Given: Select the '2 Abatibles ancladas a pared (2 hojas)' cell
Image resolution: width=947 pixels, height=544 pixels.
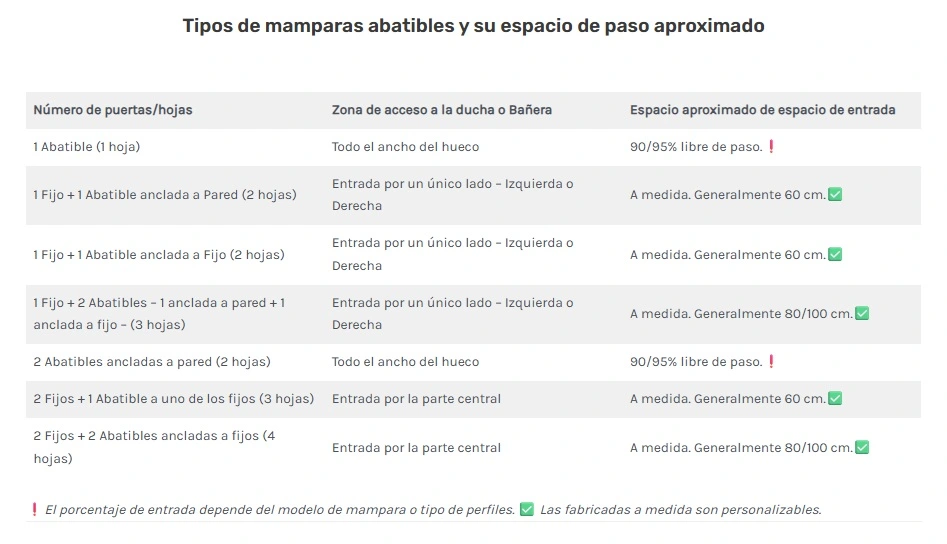Looking at the screenshot, I should tap(152, 362).
